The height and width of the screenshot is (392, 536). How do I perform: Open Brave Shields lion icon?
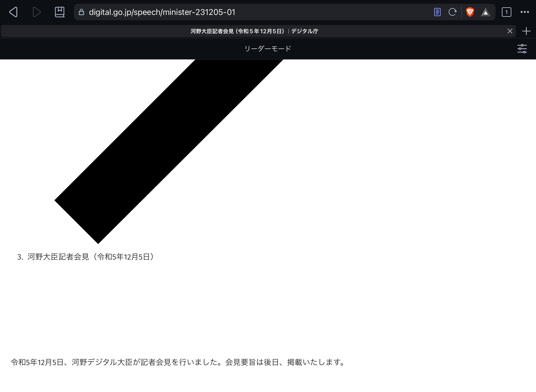pyautogui.click(x=470, y=12)
